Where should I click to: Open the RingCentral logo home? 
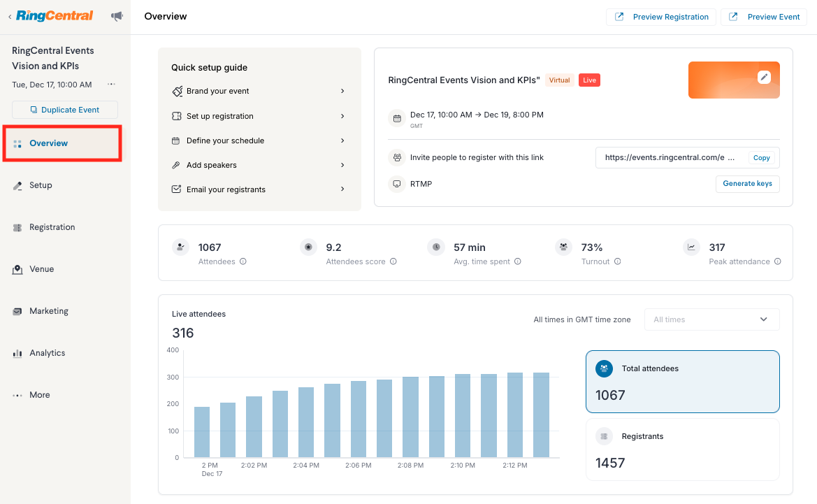click(x=55, y=15)
